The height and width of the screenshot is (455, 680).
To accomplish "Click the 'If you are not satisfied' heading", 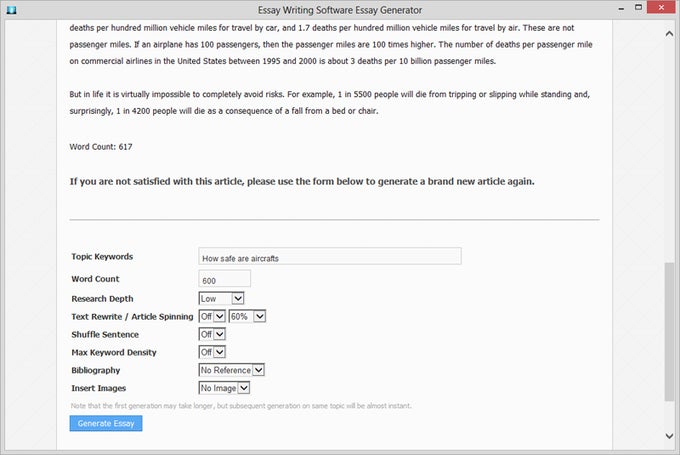I will click(x=302, y=181).
